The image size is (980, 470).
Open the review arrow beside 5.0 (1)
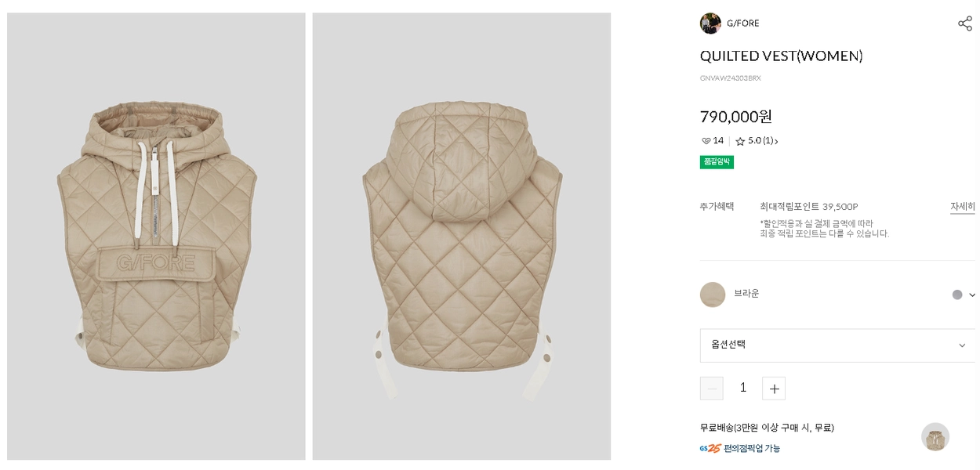tap(776, 142)
